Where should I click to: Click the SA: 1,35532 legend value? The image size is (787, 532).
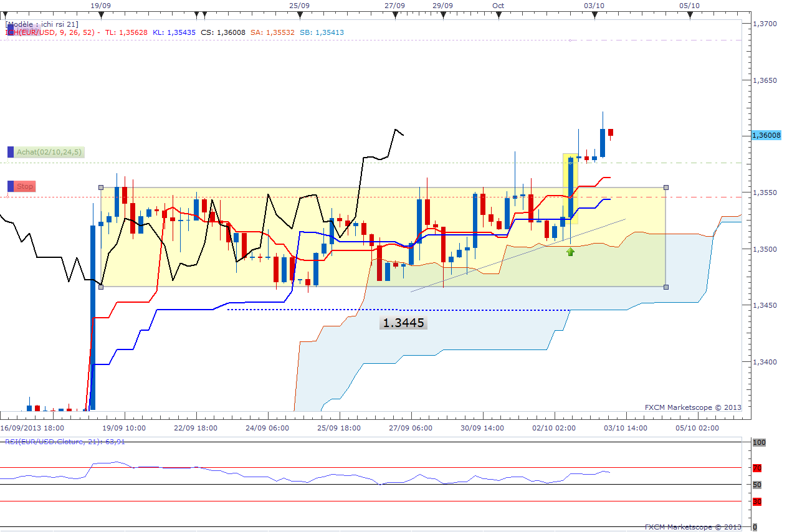point(272,32)
